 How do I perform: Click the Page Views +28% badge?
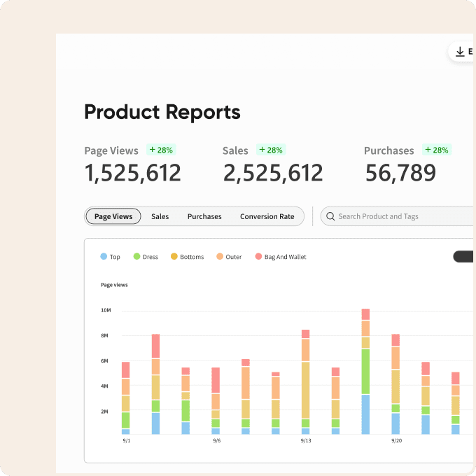point(161,150)
